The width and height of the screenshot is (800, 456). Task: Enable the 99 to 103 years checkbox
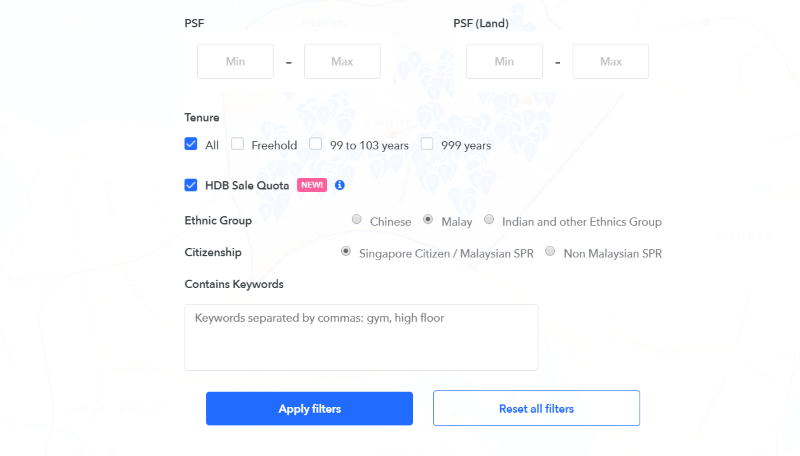click(x=316, y=144)
